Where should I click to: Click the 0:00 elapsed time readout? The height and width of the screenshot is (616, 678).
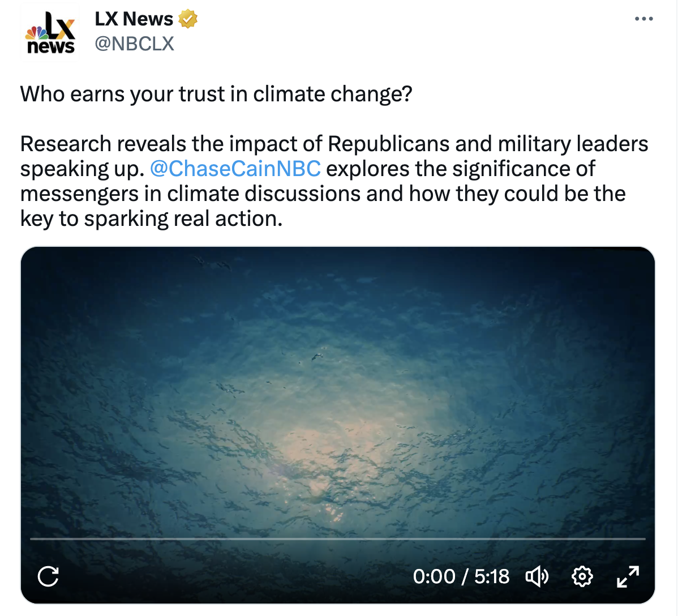pos(434,576)
